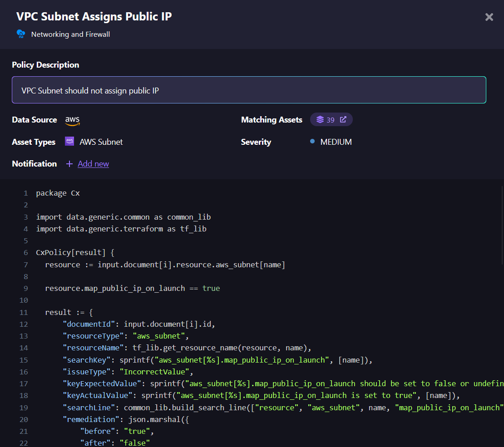Close the VPC Subnet policy panel
504x447 pixels.
tap(489, 17)
